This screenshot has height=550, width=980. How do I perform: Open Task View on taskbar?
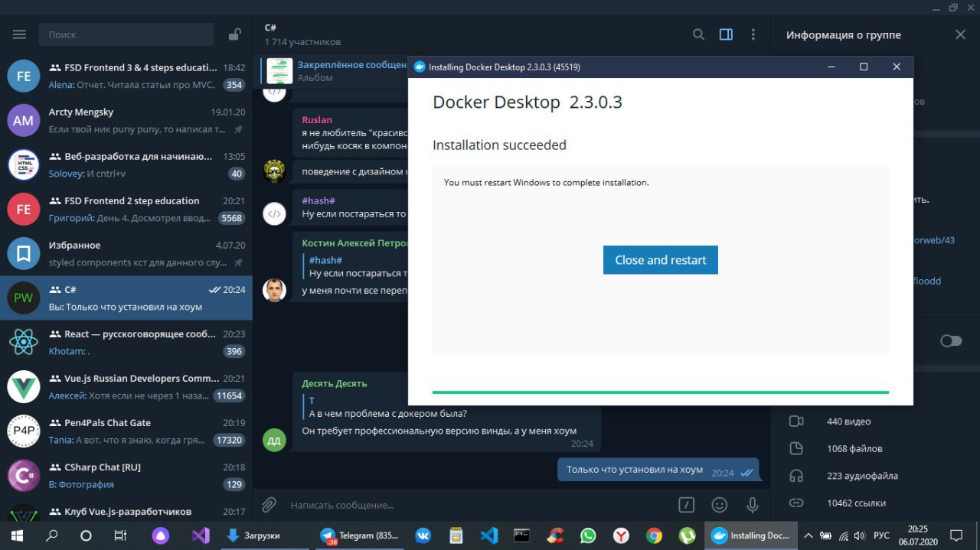click(x=120, y=535)
